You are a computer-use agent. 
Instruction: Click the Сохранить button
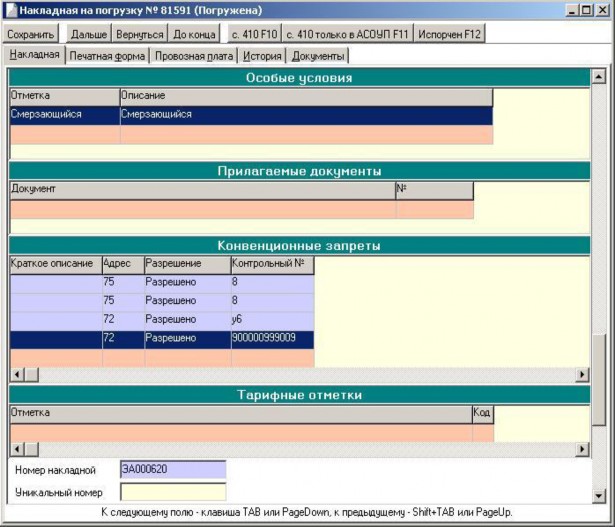tap(31, 34)
